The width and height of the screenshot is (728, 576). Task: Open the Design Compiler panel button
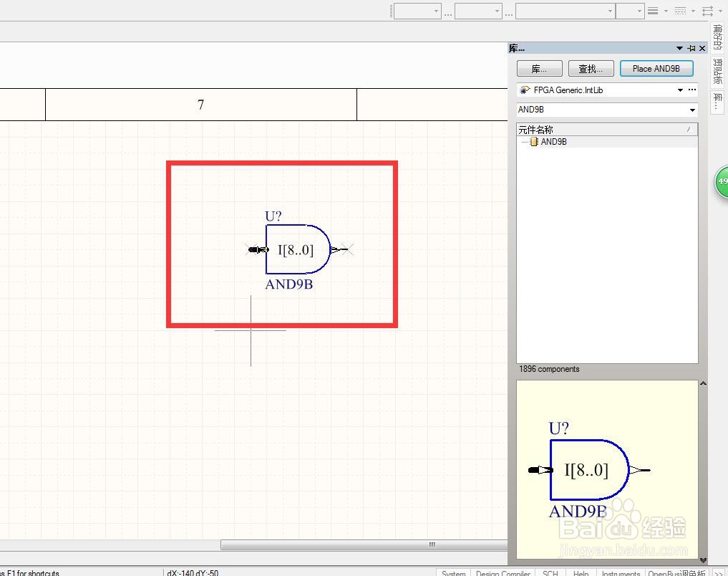[x=503, y=572]
